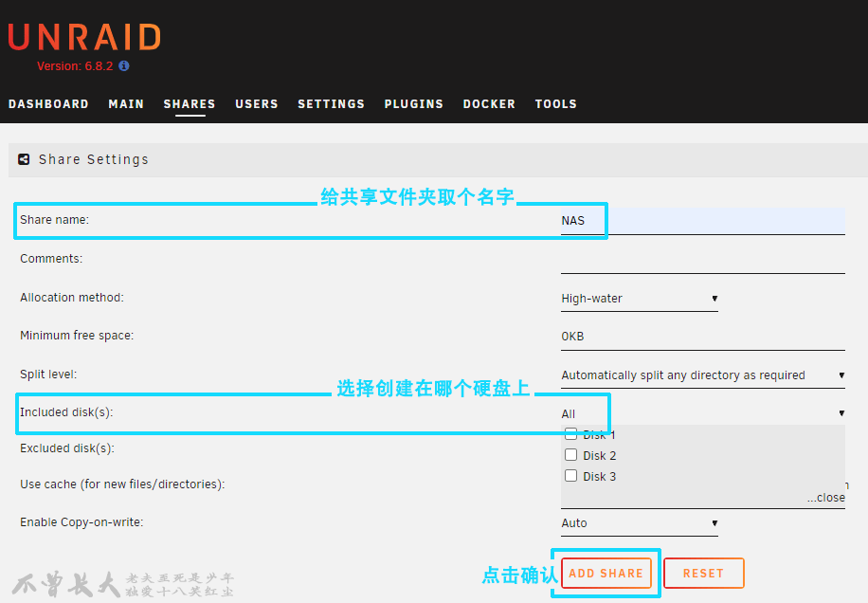Check the Disk 2 checkbox
Viewport: 868px width, 603px height.
click(x=570, y=454)
